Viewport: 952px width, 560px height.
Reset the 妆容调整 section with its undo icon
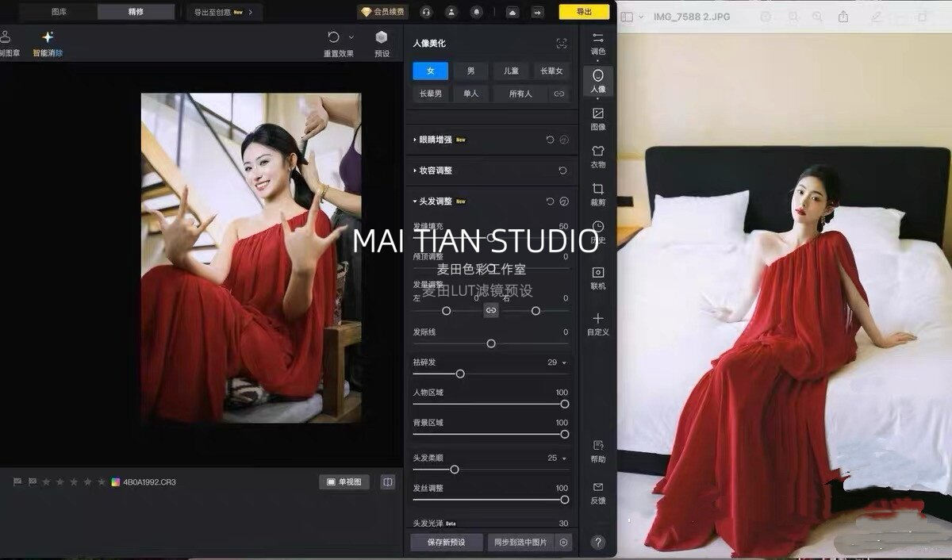click(x=562, y=171)
